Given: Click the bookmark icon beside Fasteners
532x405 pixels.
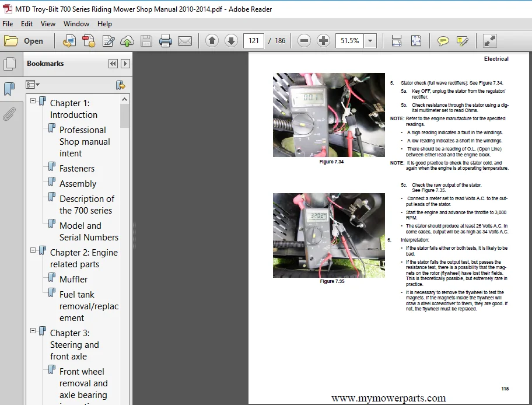Looking at the screenshot, I should coord(51,167).
